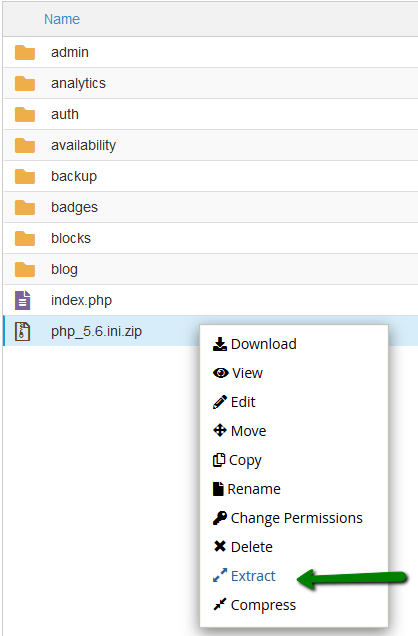Select the admin folder name
The width and height of the screenshot is (418, 636).
pos(70,52)
